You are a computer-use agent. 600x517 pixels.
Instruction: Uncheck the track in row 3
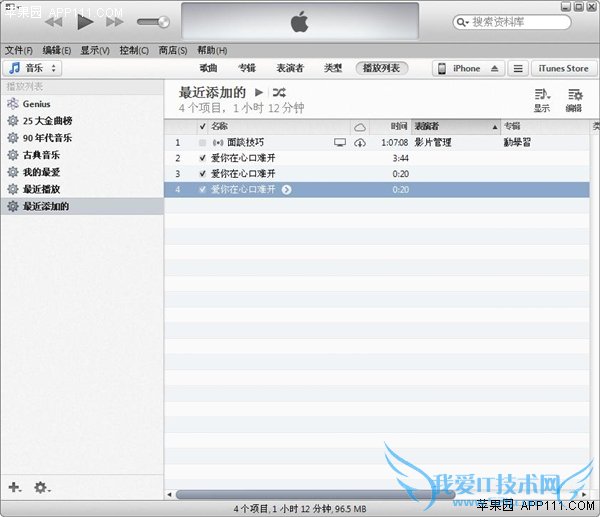203,174
